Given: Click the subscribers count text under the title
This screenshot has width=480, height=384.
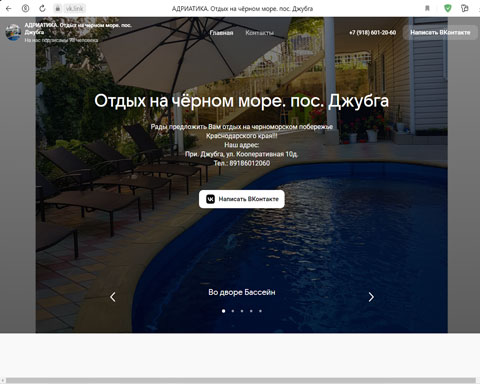Looking at the screenshot, I should (x=61, y=40).
